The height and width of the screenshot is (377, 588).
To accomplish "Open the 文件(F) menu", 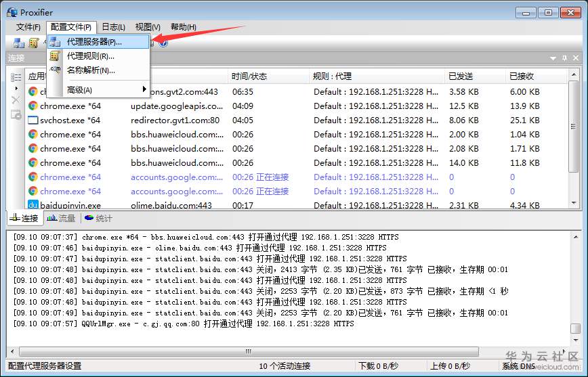I will click(28, 27).
